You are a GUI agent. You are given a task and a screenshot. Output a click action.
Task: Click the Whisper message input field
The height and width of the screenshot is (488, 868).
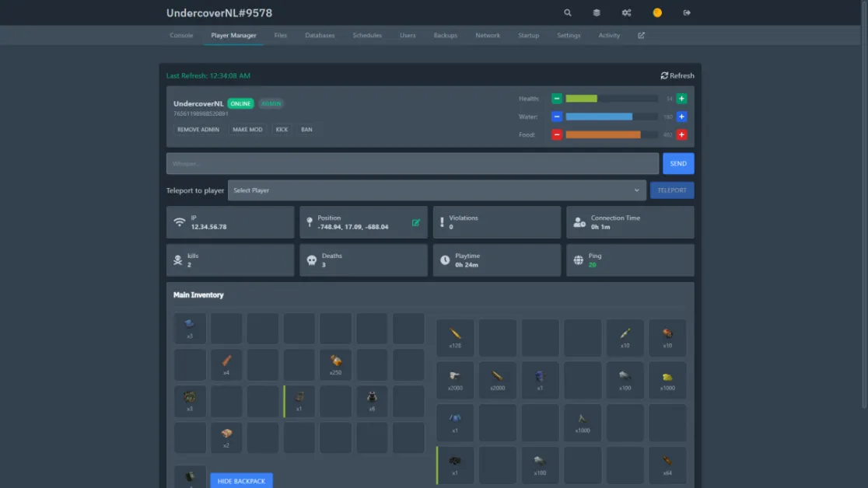click(x=412, y=164)
